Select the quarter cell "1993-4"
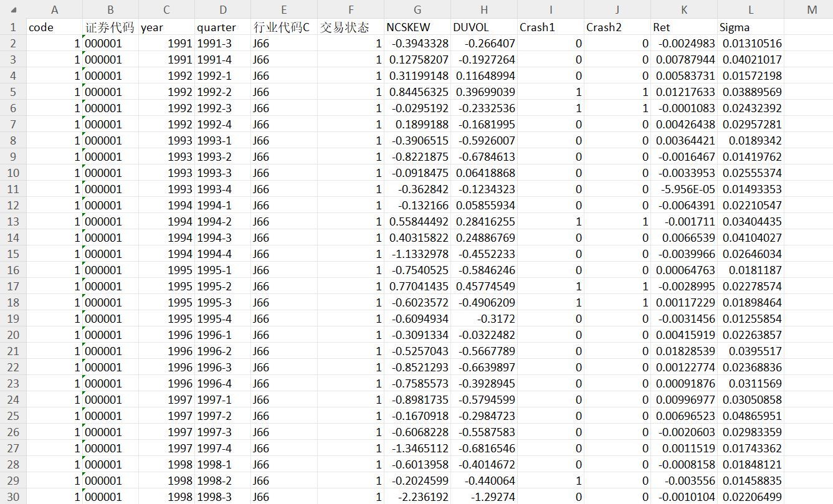This screenshot has height=504, width=833. [x=222, y=189]
